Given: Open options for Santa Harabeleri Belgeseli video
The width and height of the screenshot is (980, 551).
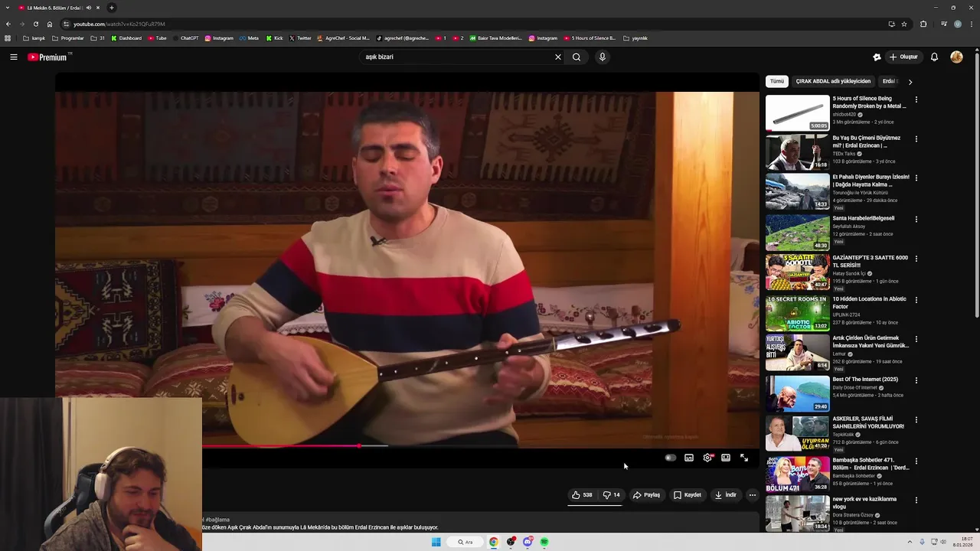Looking at the screenshot, I should pos(916,219).
